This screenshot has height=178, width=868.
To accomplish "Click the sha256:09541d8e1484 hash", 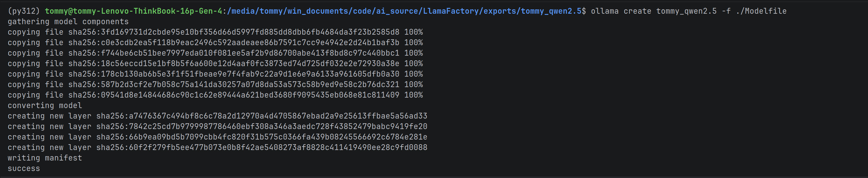I will pos(234,95).
